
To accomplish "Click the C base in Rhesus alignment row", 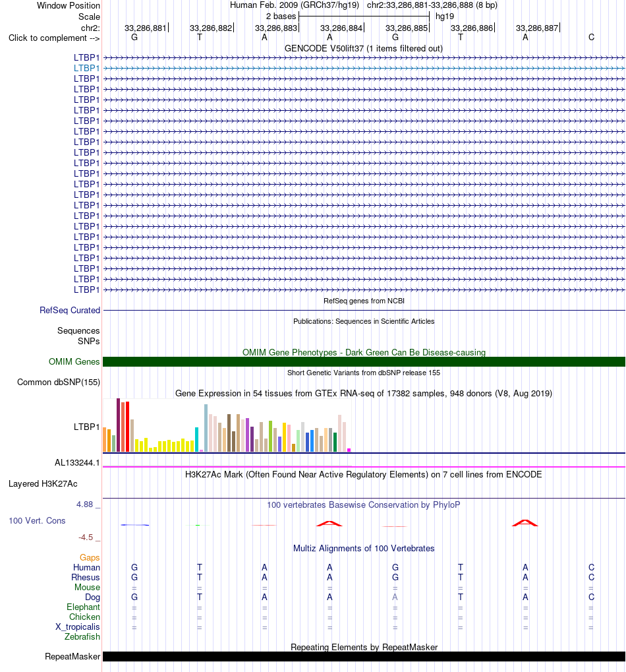I will (591, 577).
